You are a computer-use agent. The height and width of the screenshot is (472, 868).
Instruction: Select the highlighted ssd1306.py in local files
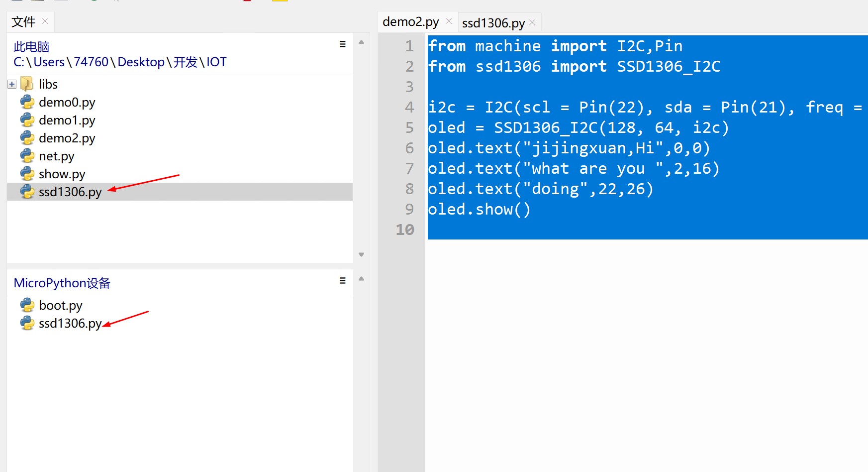[70, 192]
